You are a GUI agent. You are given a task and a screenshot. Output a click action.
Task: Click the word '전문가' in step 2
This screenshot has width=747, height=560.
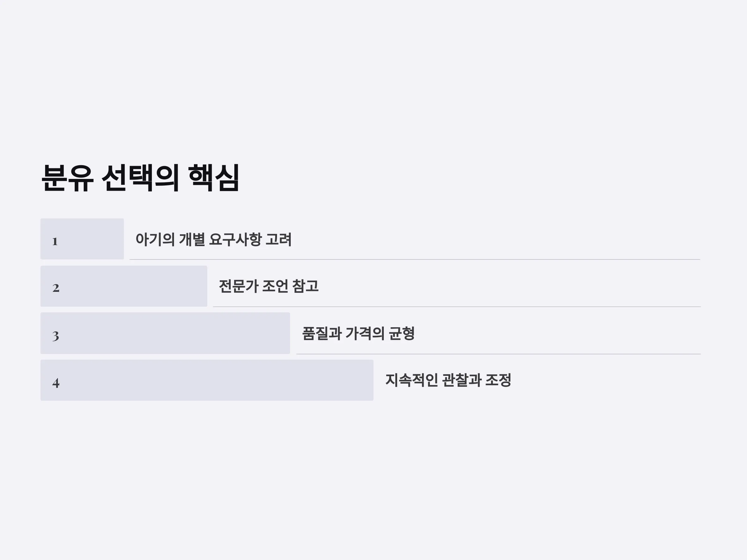(x=239, y=286)
